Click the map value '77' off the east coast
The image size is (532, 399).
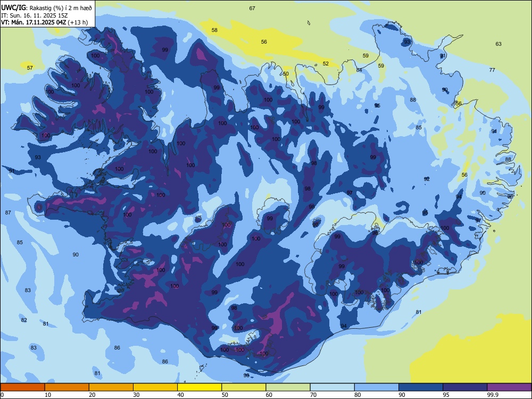[492, 70]
